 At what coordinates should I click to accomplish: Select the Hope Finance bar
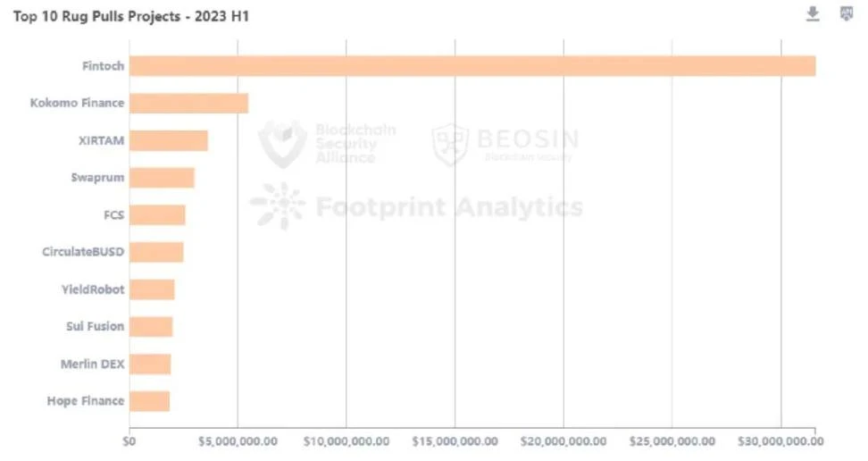149,401
